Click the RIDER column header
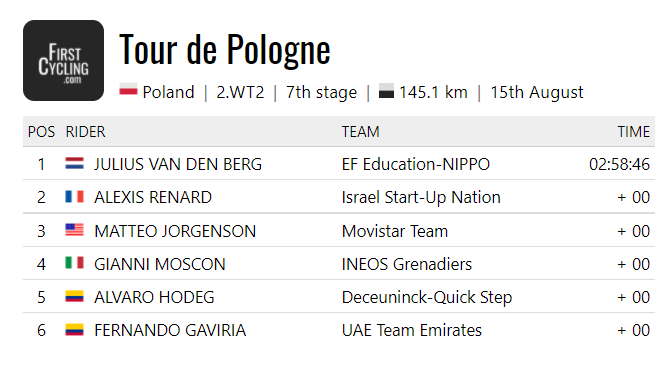The height and width of the screenshot is (368, 666). click(85, 132)
